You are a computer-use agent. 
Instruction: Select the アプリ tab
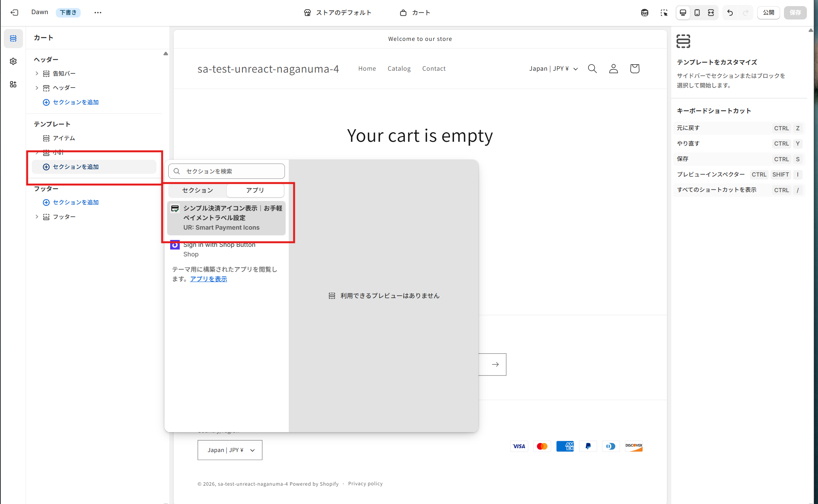(x=255, y=190)
